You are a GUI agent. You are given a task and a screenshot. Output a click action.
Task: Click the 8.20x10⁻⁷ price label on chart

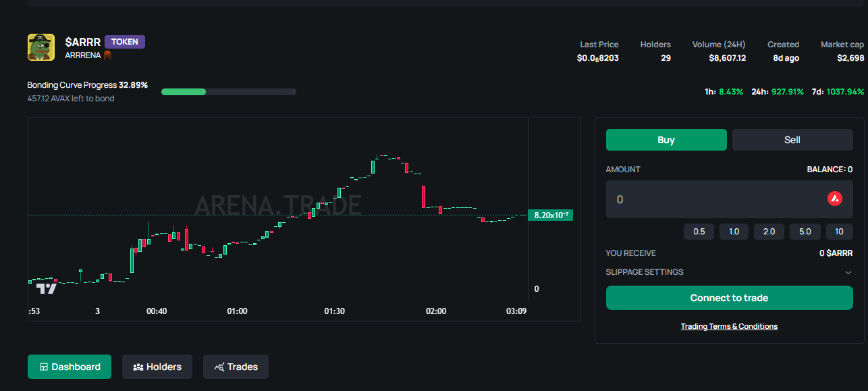(550, 215)
